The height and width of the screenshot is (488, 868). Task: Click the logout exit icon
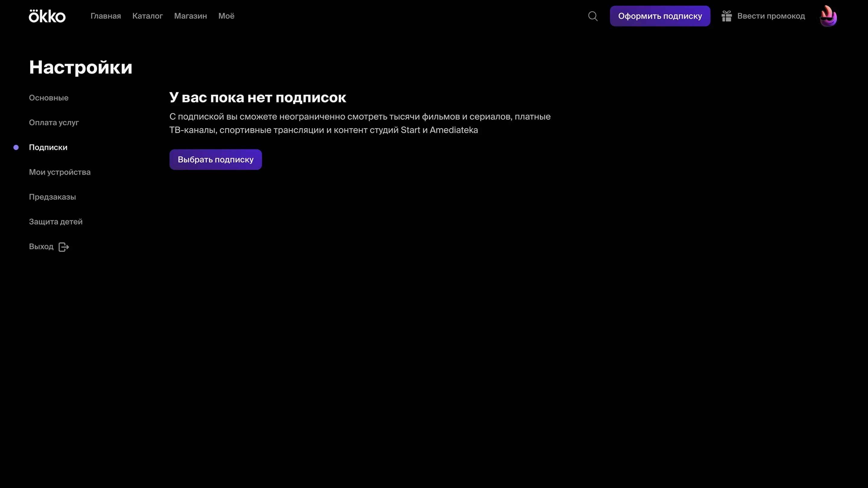point(64,247)
